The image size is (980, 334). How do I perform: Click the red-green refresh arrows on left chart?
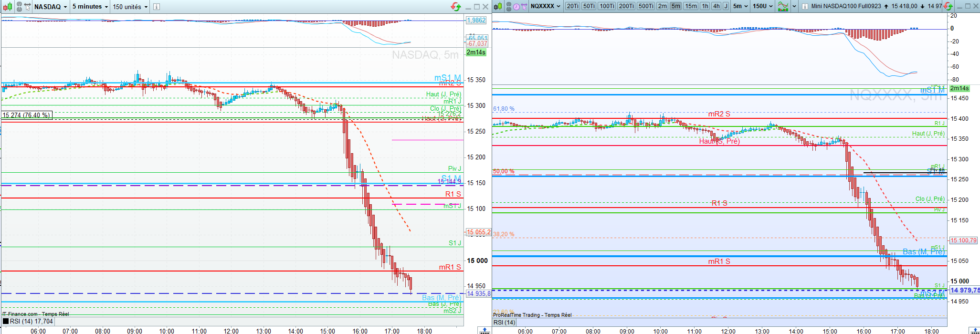click(x=456, y=7)
